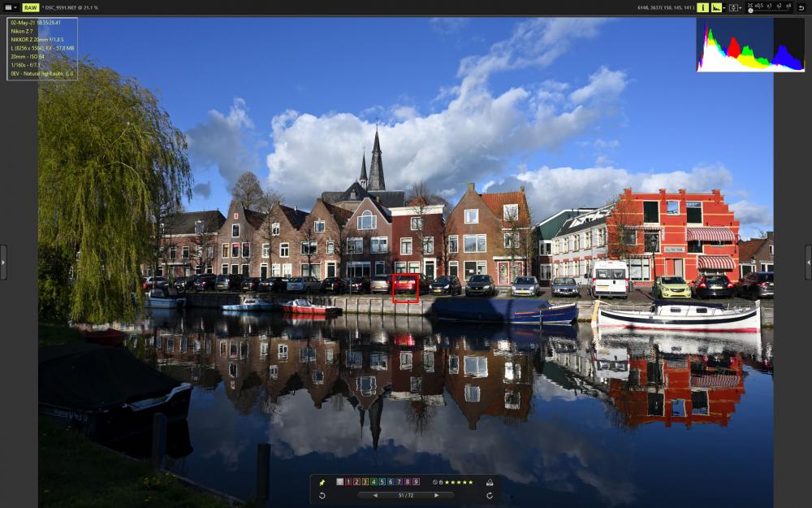Viewport: 812px width, 508px height.
Task: Click the undo arrow at top right
Action: (801, 8)
